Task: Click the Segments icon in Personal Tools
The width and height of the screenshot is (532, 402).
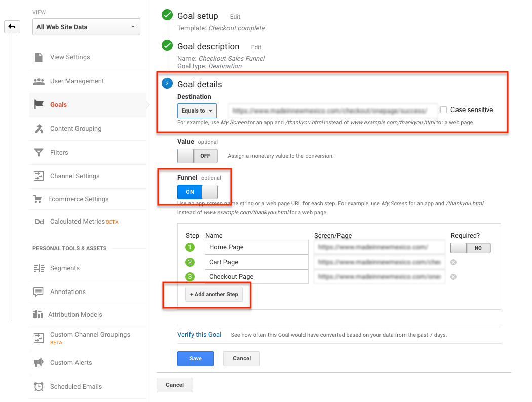Action: tap(38, 268)
